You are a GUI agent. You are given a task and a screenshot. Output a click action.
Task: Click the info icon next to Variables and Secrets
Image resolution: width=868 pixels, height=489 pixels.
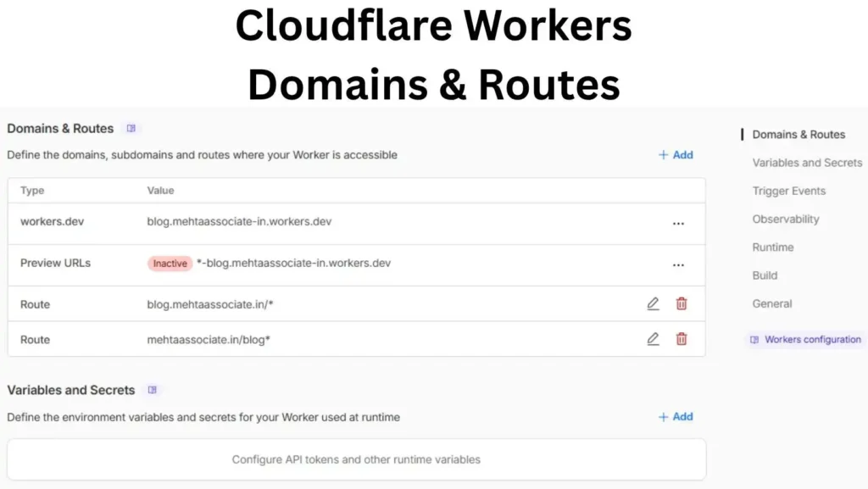coord(153,390)
